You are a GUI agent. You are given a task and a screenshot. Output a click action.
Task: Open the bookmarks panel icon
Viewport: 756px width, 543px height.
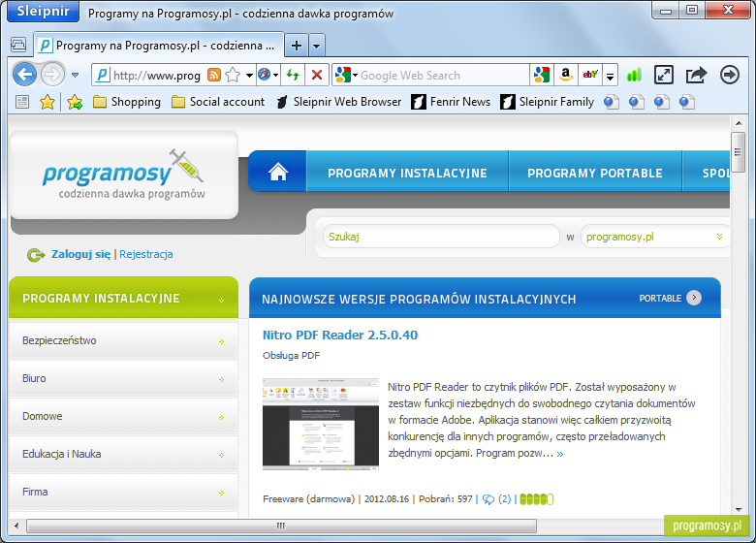coord(22,102)
